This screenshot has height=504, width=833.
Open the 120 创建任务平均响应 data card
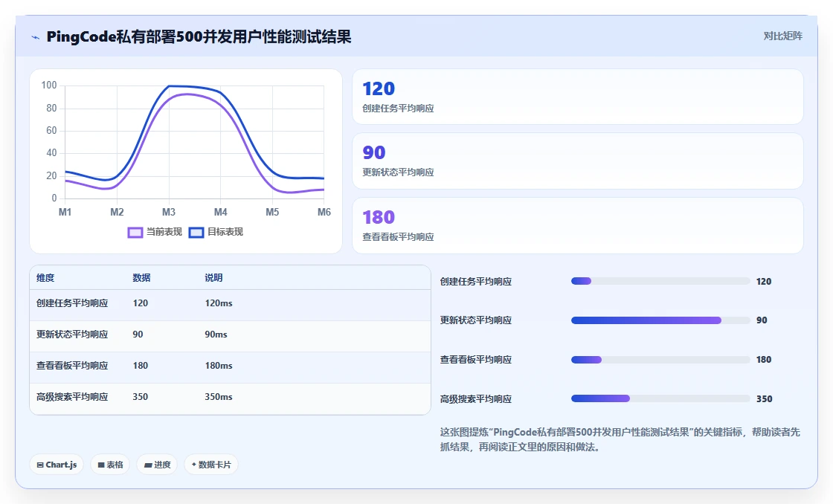click(x=577, y=97)
